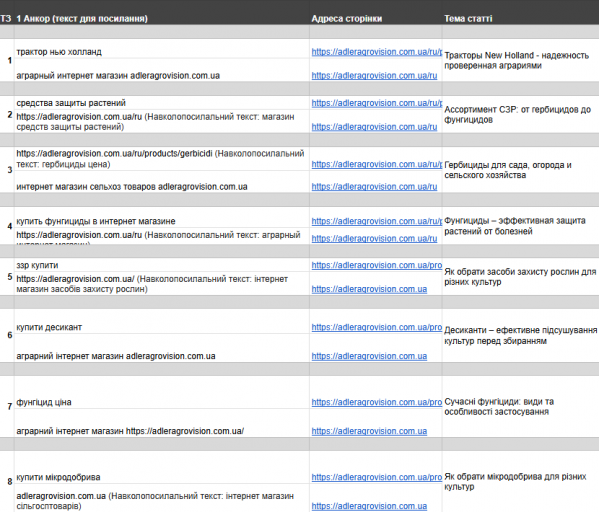Open the link beside 'магазин средств защиты растений' row
The width and height of the screenshot is (599, 512).
(x=374, y=127)
